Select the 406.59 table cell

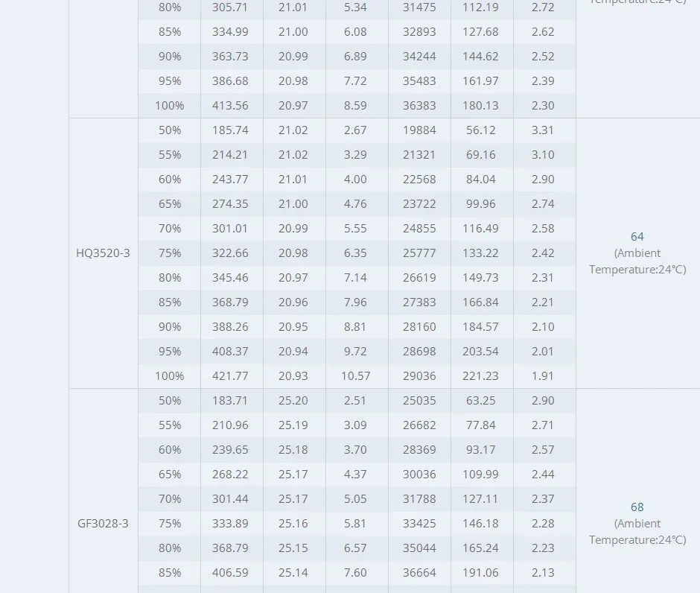pyautogui.click(x=231, y=573)
